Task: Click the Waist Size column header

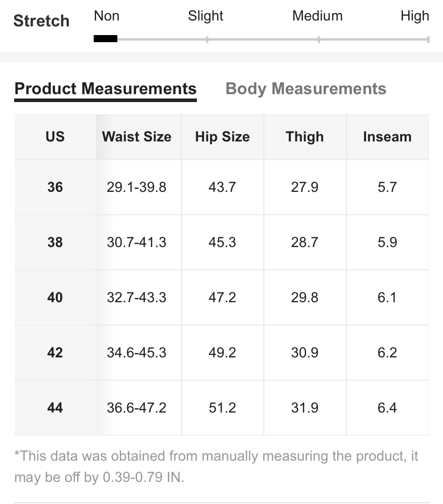Action: [x=137, y=137]
